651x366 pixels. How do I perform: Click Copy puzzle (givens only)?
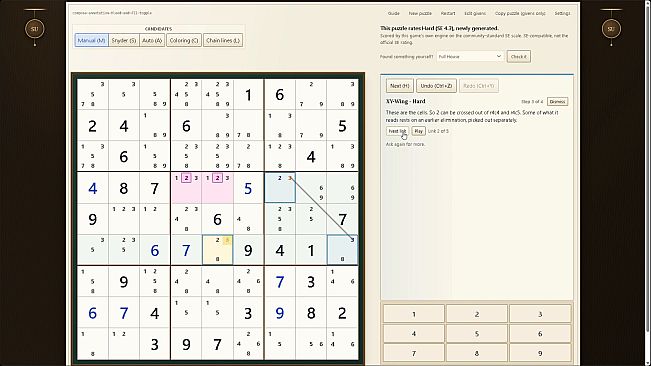click(x=520, y=13)
